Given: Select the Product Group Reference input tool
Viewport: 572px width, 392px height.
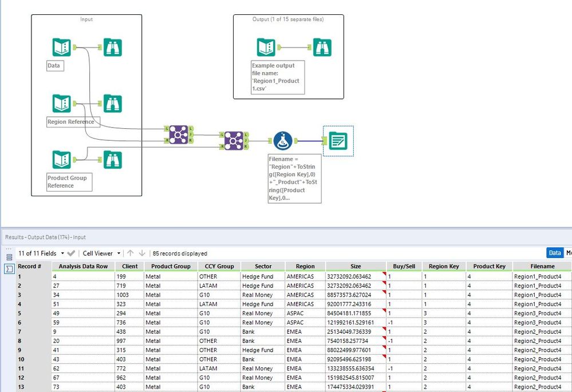Looking at the screenshot, I should click(x=62, y=159).
